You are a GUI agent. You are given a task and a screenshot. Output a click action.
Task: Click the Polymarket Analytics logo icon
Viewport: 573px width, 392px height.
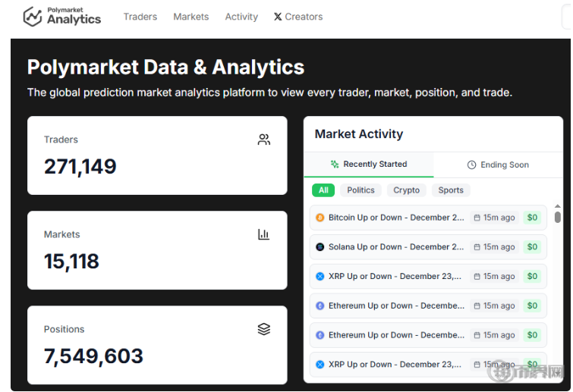(x=33, y=17)
